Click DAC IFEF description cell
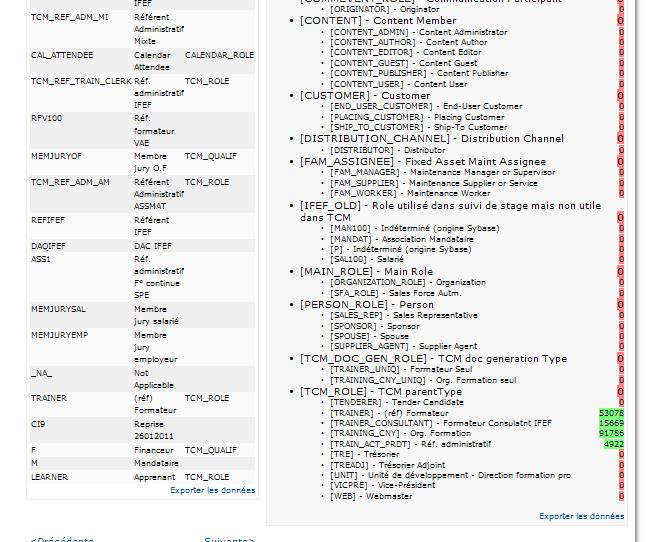664x542 pixels. pos(153,246)
